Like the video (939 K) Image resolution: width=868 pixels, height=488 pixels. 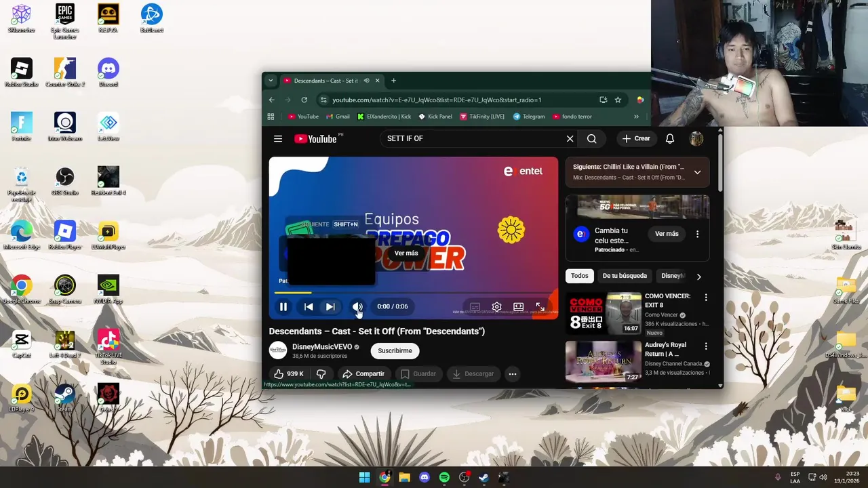point(289,374)
